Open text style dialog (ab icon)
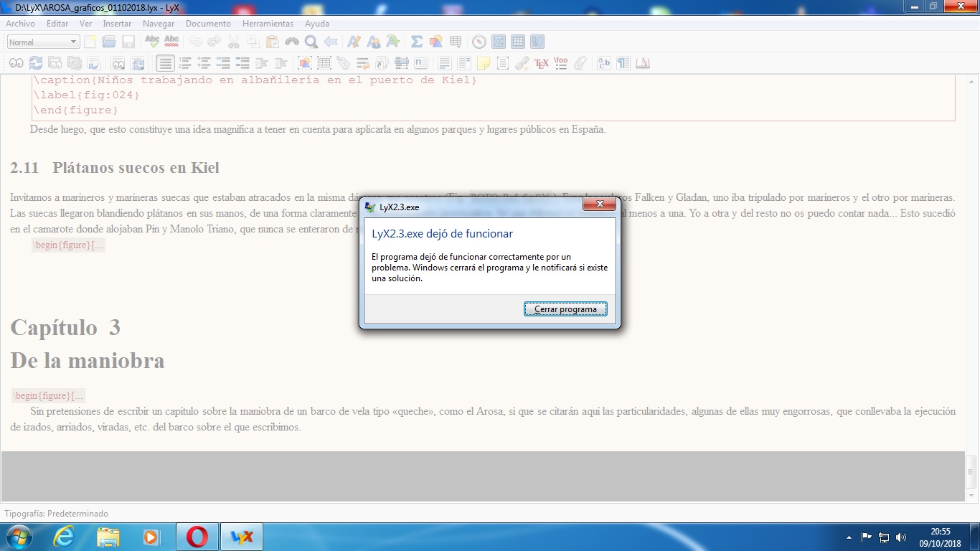The width and height of the screenshot is (980, 551). tap(604, 63)
